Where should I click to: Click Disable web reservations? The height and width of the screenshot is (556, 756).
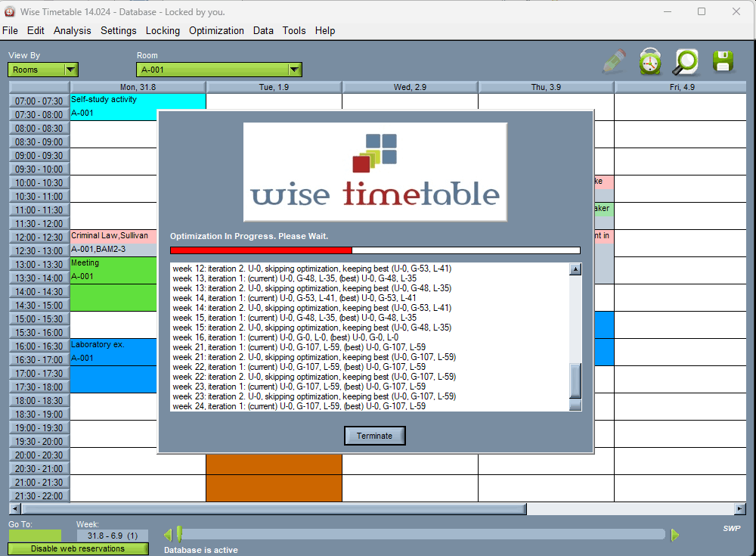(x=77, y=548)
